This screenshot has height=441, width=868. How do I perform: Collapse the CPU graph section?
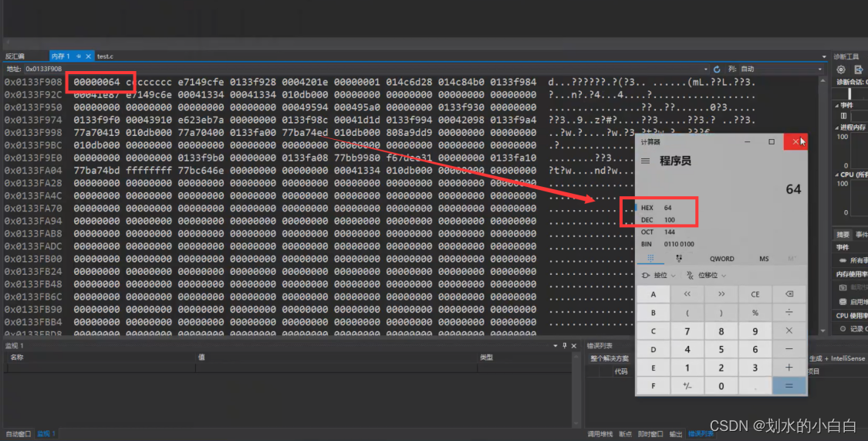836,175
